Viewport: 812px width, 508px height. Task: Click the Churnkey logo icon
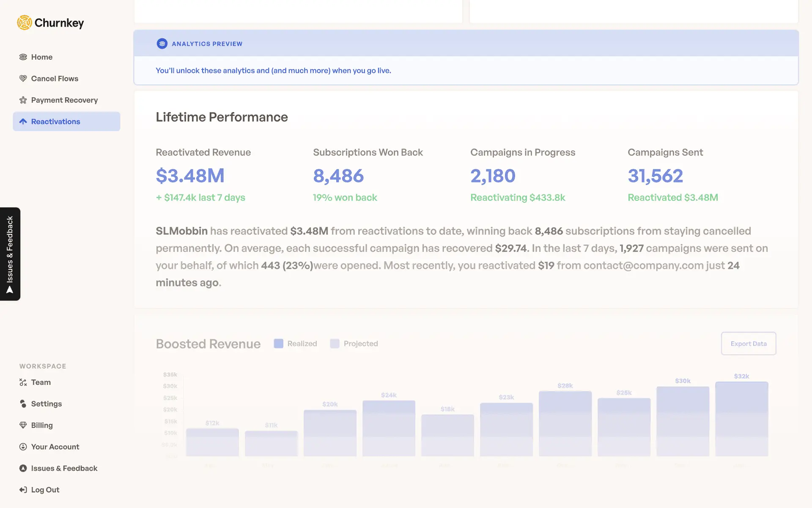25,23
